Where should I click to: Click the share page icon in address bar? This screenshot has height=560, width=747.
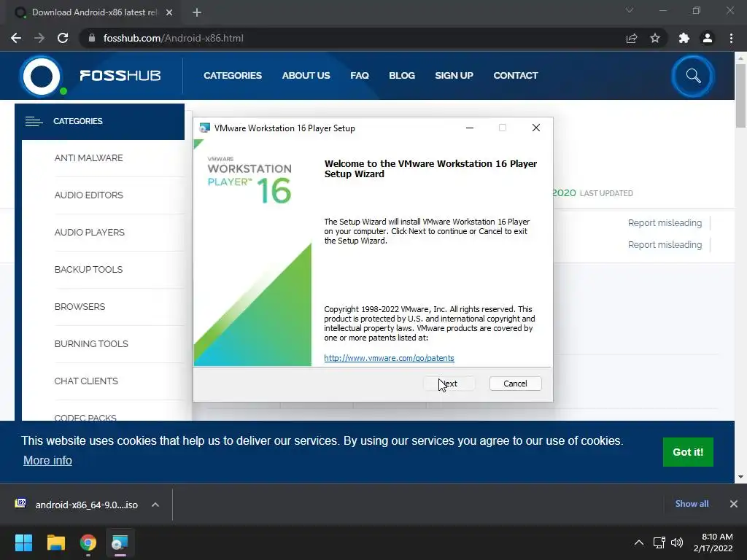click(632, 38)
